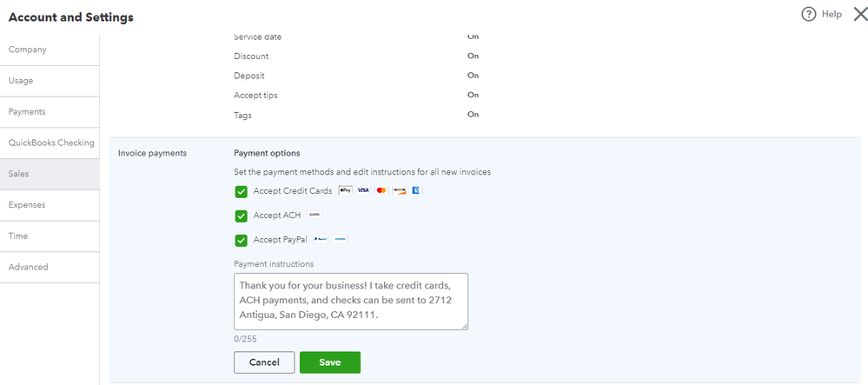This screenshot has width=868, height=385.
Task: Toggle the Accept ACH checkbox
Action: point(242,216)
